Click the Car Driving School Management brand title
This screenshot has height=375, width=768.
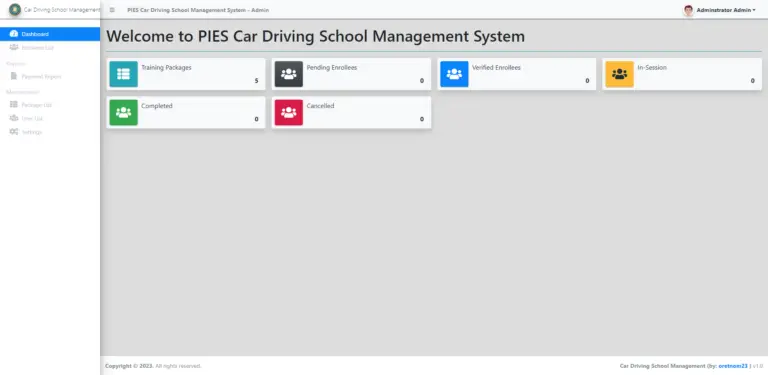62,10
